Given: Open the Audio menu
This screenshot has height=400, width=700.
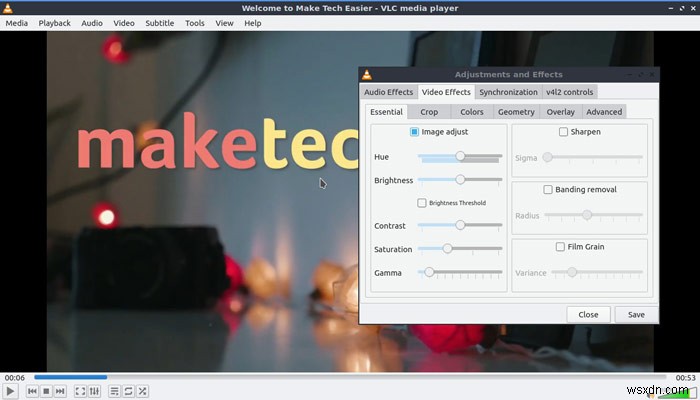Looking at the screenshot, I should coord(92,23).
